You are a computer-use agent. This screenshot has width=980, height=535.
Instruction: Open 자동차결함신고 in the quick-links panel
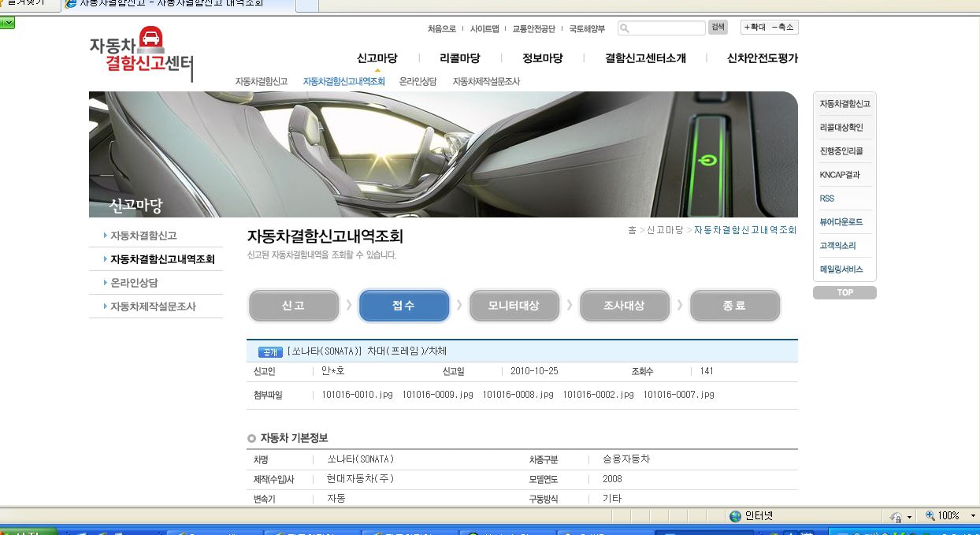(845, 104)
